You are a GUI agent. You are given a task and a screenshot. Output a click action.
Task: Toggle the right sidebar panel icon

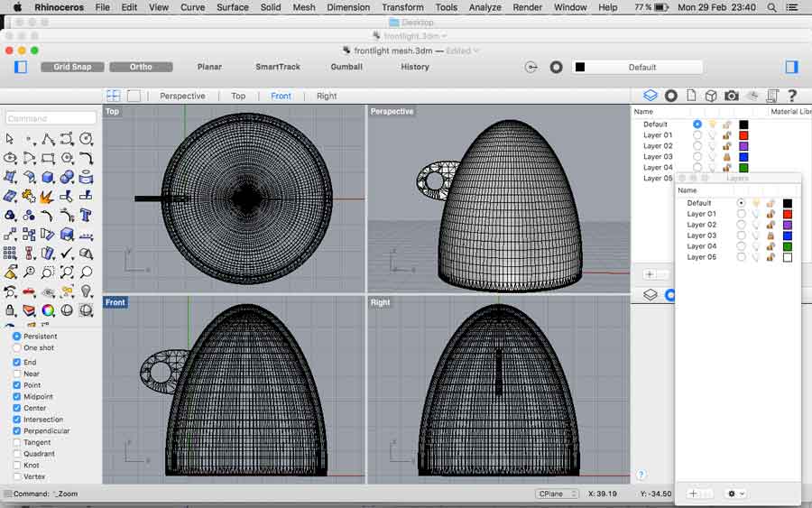(x=791, y=67)
